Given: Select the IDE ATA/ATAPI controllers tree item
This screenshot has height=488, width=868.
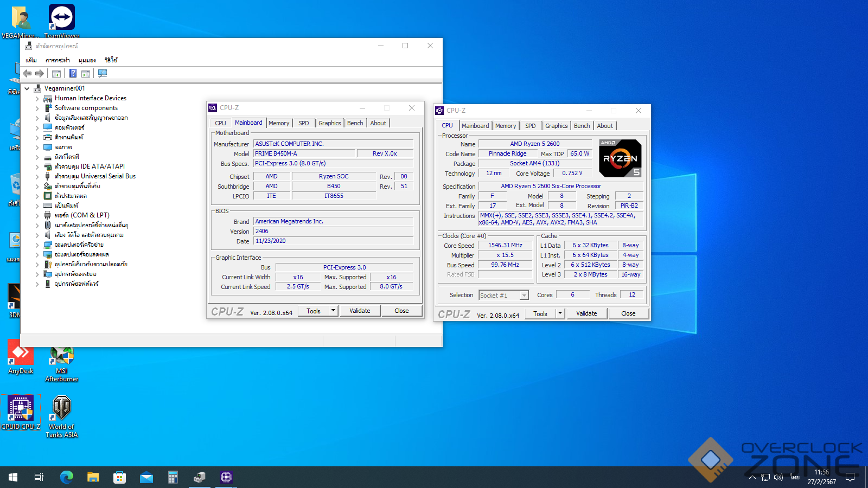Looking at the screenshot, I should (x=90, y=166).
